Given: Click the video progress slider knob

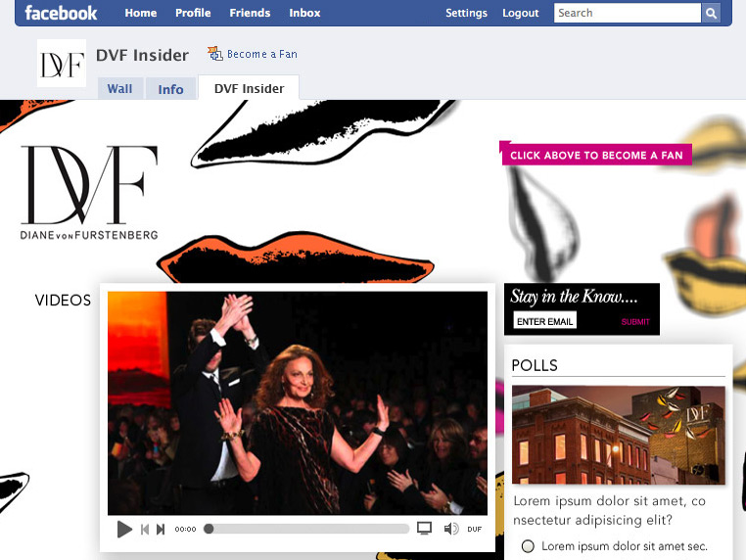Looking at the screenshot, I should (209, 529).
